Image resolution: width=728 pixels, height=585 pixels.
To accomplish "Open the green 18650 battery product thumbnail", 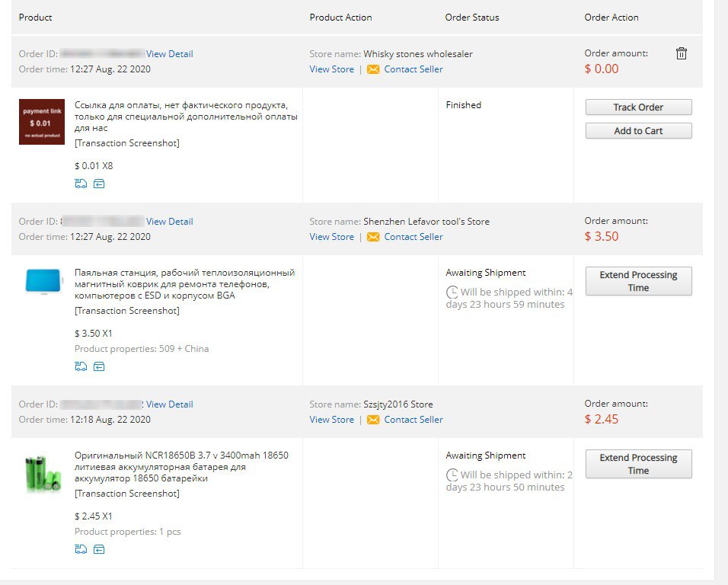I will tap(42, 473).
